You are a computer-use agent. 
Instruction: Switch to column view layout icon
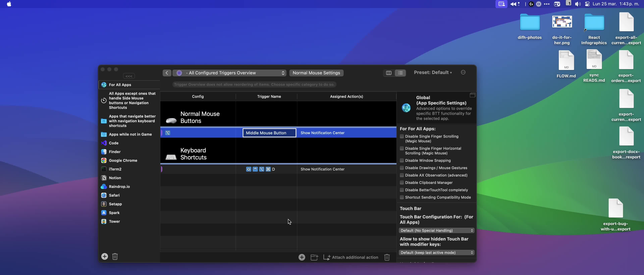tap(389, 73)
